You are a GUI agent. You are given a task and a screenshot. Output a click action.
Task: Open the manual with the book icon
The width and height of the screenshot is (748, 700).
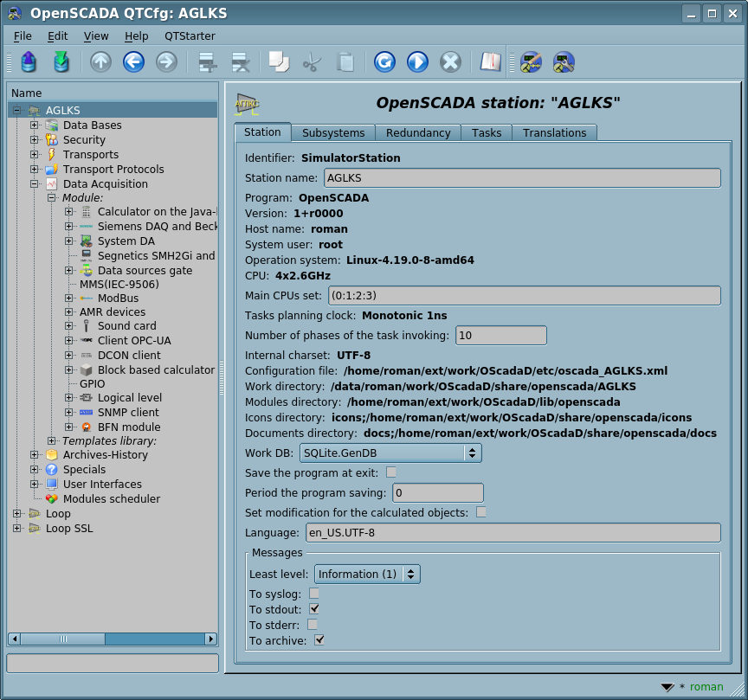(490, 62)
